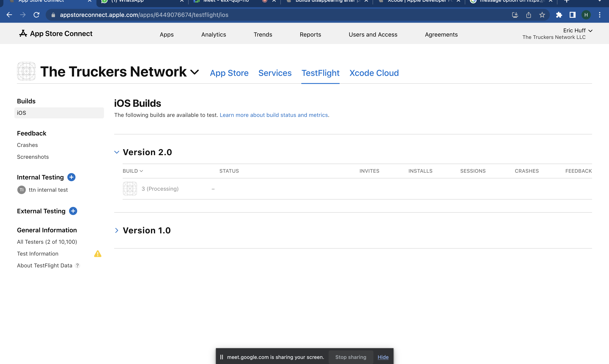This screenshot has height=364, width=609.
Task: Reload the page in browser
Action: 37,15
